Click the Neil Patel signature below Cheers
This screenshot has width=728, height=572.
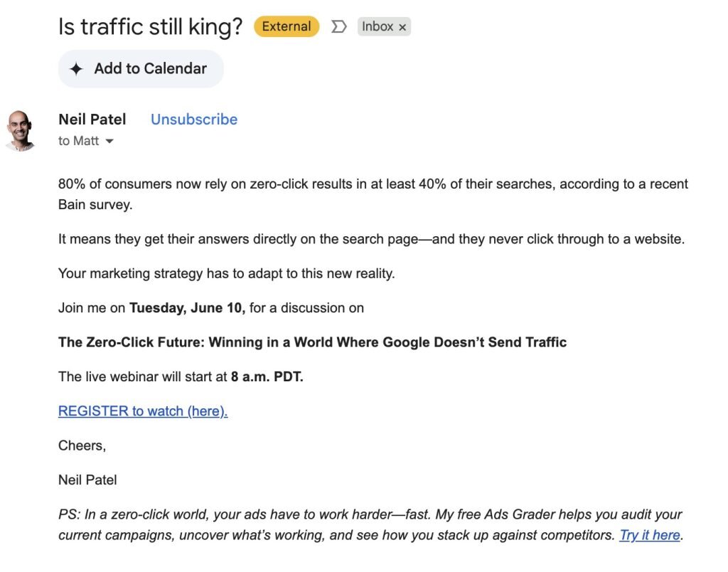(x=87, y=480)
